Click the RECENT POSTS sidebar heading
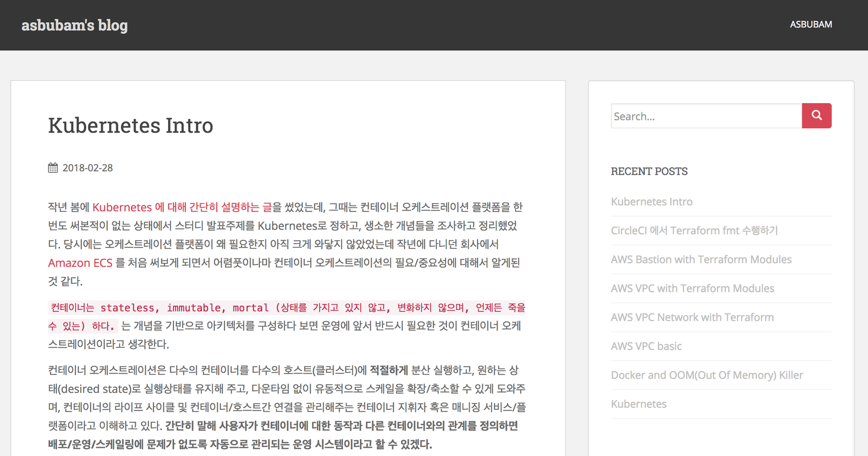 click(649, 171)
